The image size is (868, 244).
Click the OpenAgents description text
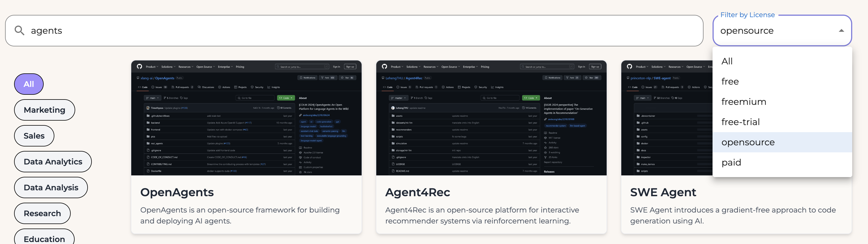[x=240, y=215]
